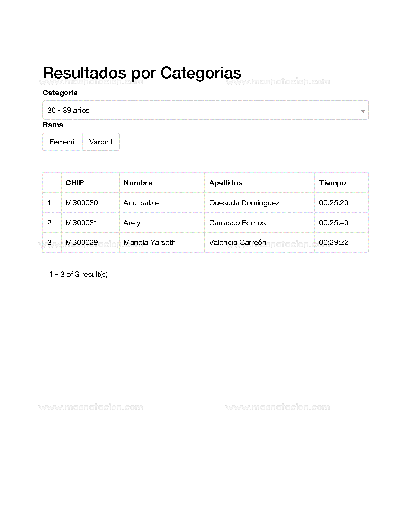
Task: Click the time 00:29:22
Action: [x=334, y=242]
